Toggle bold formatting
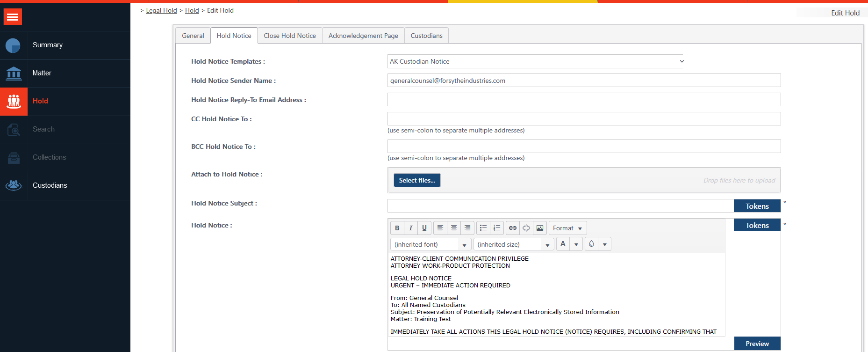 [397, 228]
